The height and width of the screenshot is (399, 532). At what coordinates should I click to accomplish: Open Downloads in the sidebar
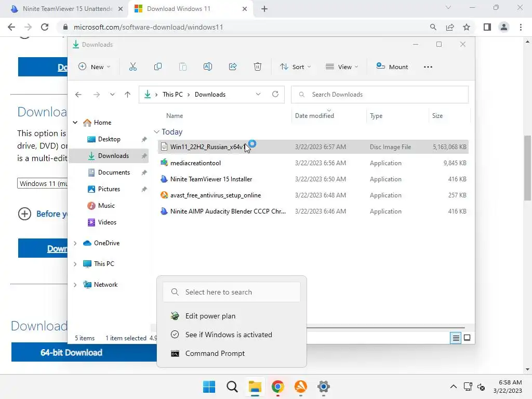[x=109, y=156]
